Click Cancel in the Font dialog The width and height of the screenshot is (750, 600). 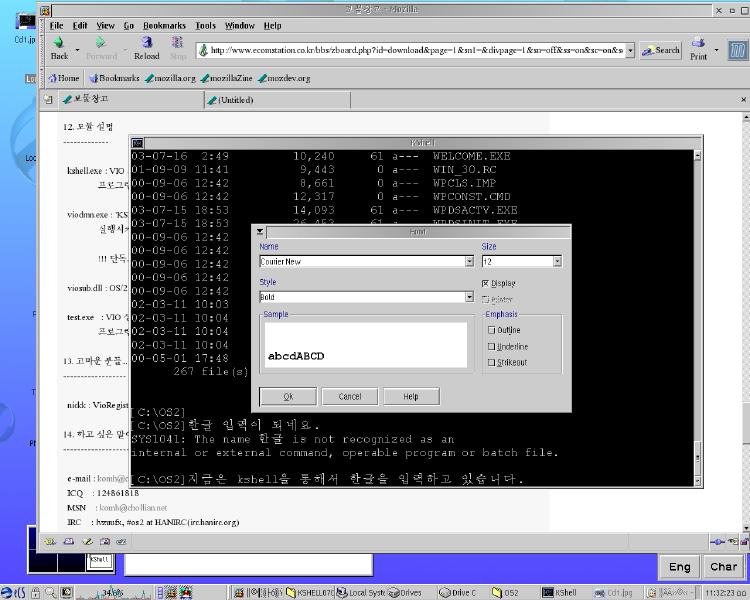350,396
